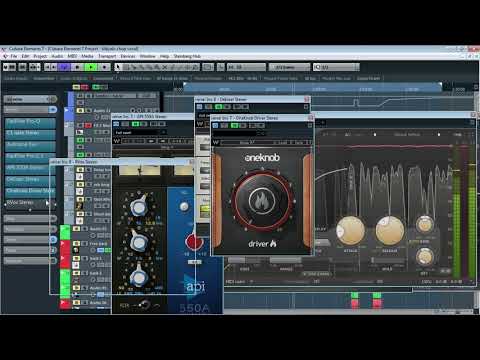Start playback with the green Play button
The height and width of the screenshot is (360, 480).
pyautogui.click(x=90, y=67)
